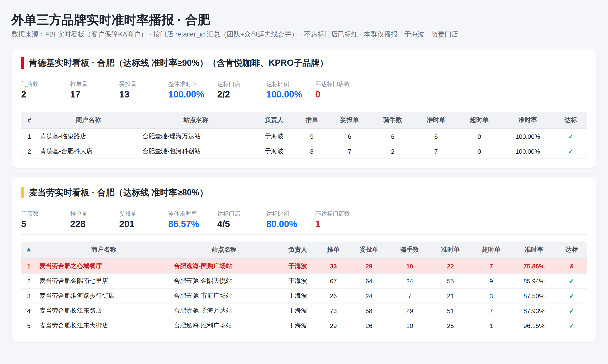Click on-time rate 96.15%

[534, 326]
